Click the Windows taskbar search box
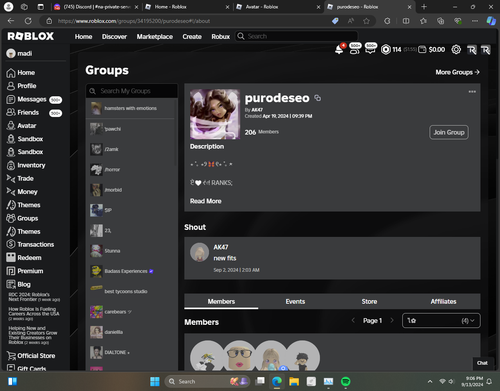Image resolution: width=500 pixels, height=391 pixels. click(x=207, y=381)
